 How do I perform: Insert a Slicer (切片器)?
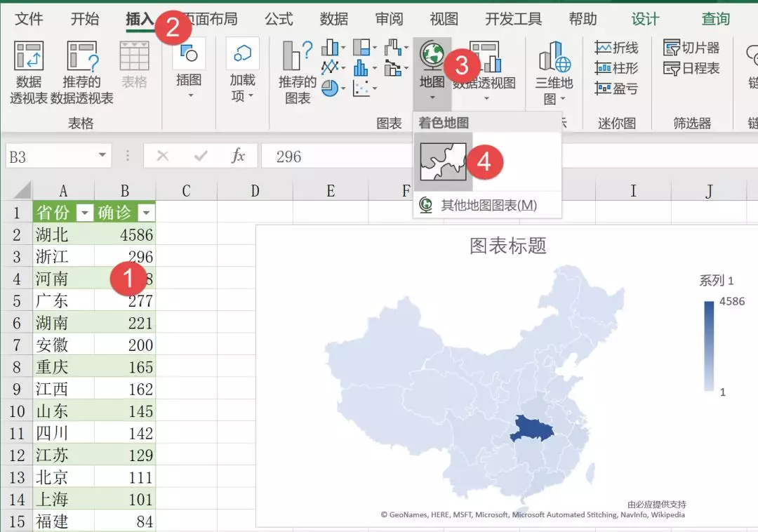[691, 47]
